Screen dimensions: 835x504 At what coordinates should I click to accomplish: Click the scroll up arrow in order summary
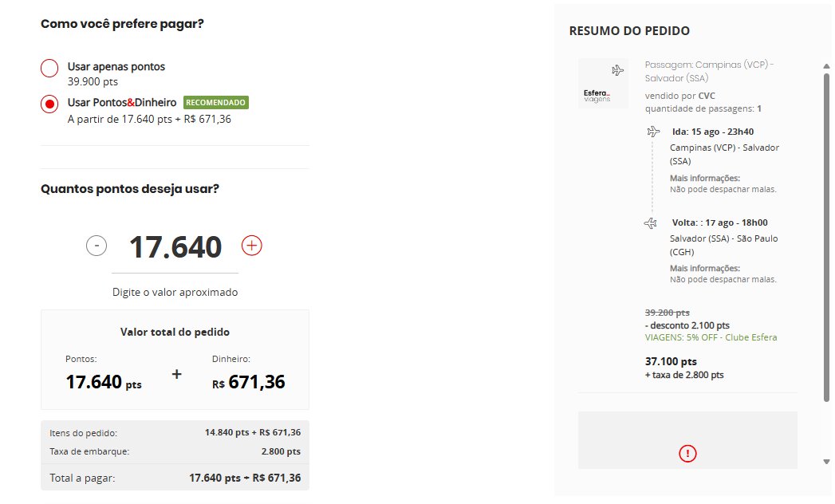coord(826,67)
